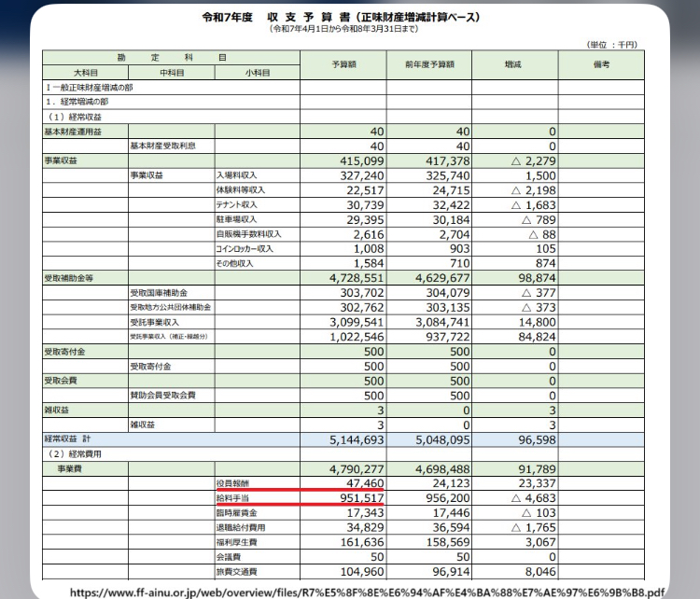700x599 pixels.
Task: Click the 旅費交通費 label
Action: point(237,572)
